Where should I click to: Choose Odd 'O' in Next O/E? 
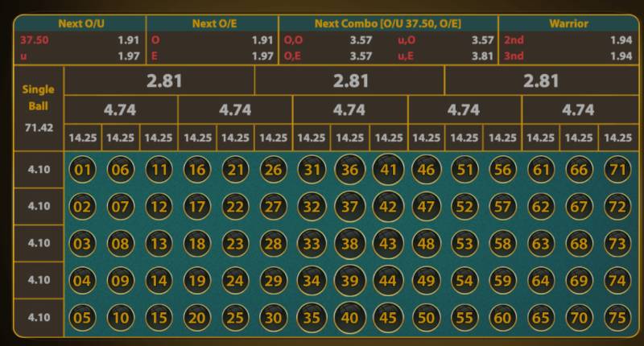(x=212, y=39)
